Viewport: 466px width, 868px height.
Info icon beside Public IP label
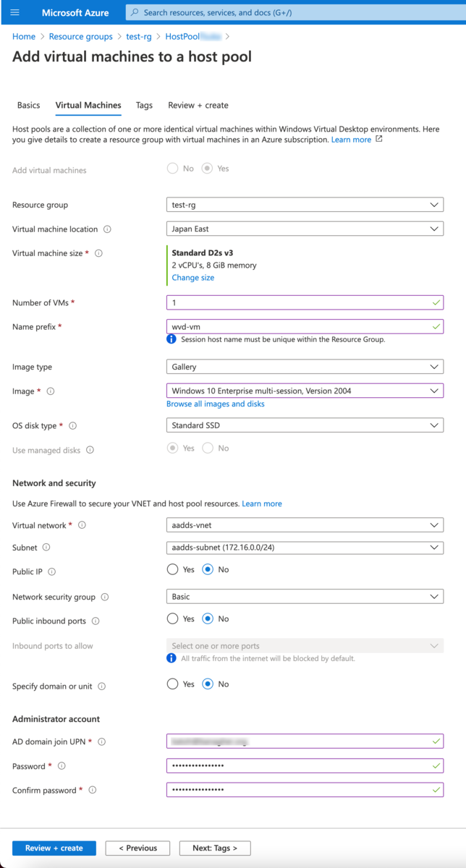point(52,571)
